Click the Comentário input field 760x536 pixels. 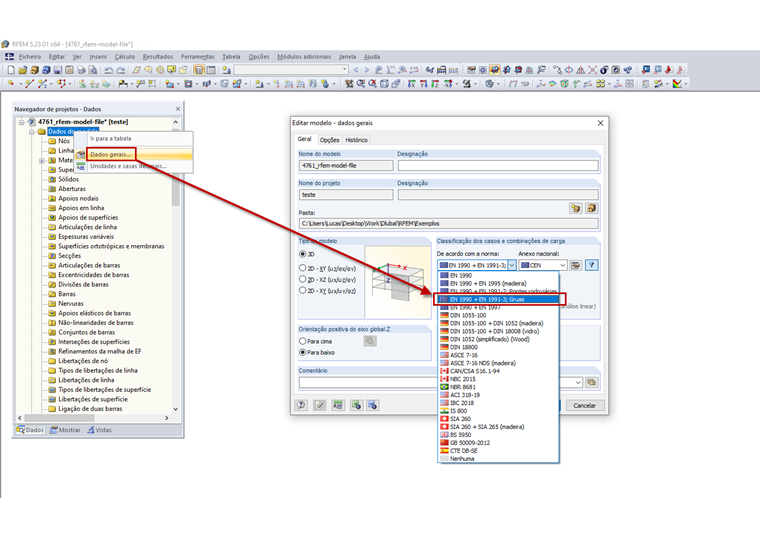(368, 382)
